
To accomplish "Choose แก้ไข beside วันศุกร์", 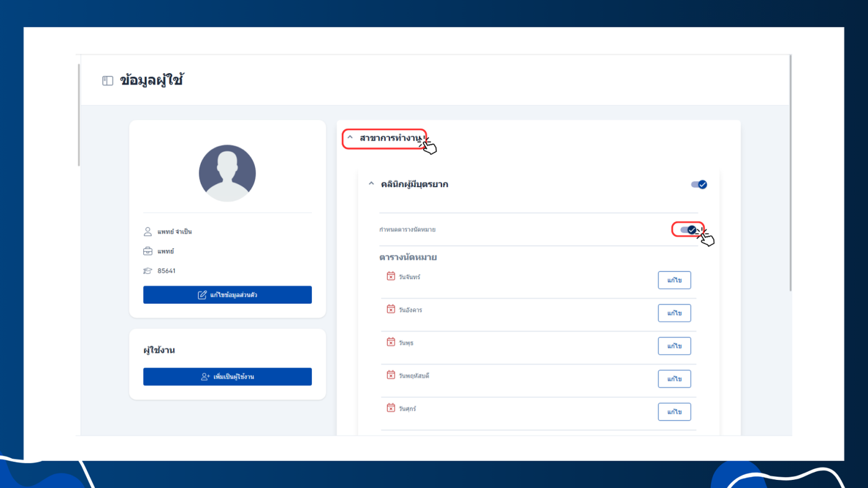I will pyautogui.click(x=675, y=412).
